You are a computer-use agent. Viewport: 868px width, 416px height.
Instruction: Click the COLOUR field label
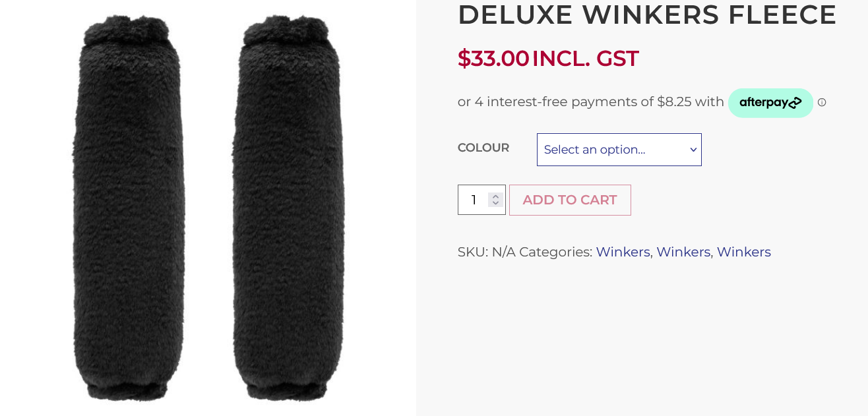coord(483,148)
